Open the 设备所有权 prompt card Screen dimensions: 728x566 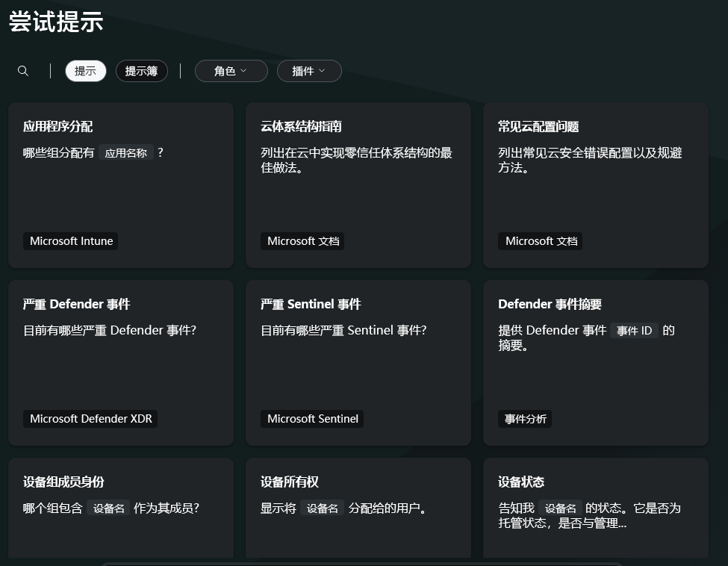pos(358,508)
